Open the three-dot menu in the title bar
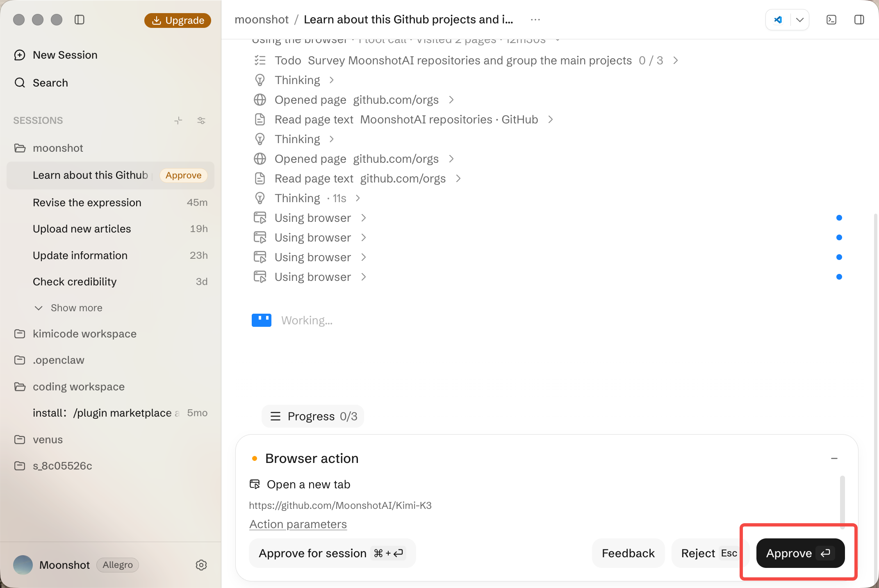 pos(535,20)
